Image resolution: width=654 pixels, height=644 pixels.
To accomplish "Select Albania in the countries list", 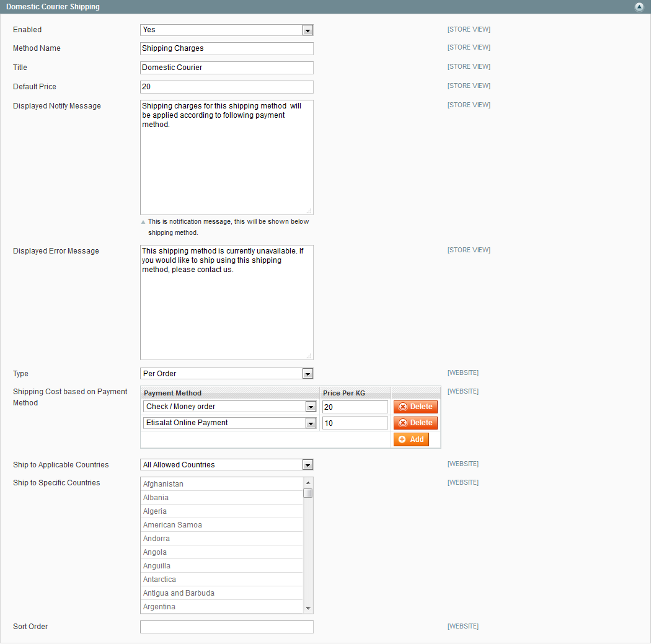I will [221, 498].
